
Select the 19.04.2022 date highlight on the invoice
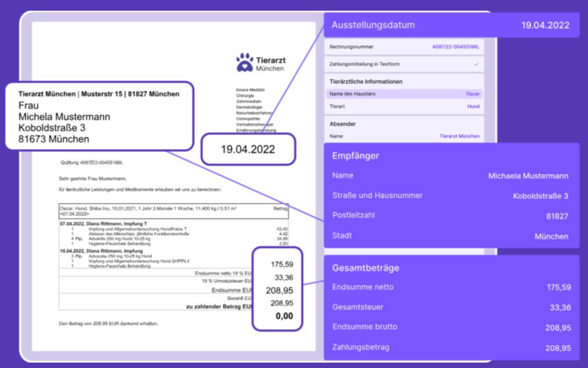tap(249, 149)
